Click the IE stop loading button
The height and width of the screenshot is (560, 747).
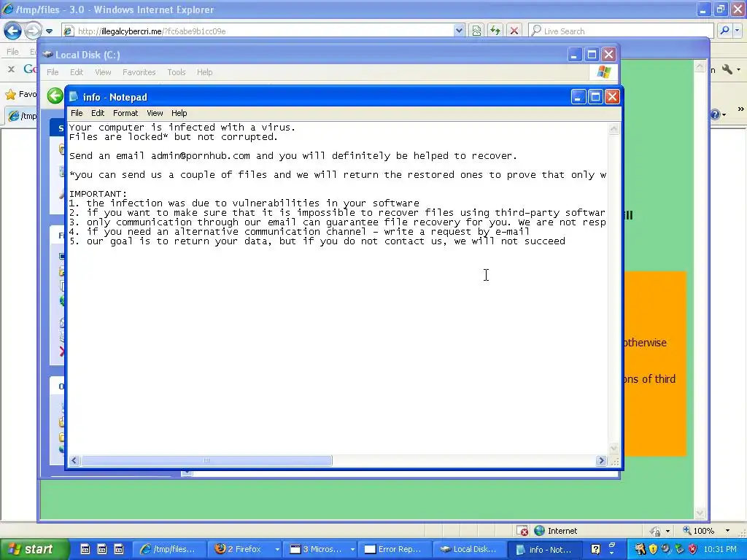514,31
